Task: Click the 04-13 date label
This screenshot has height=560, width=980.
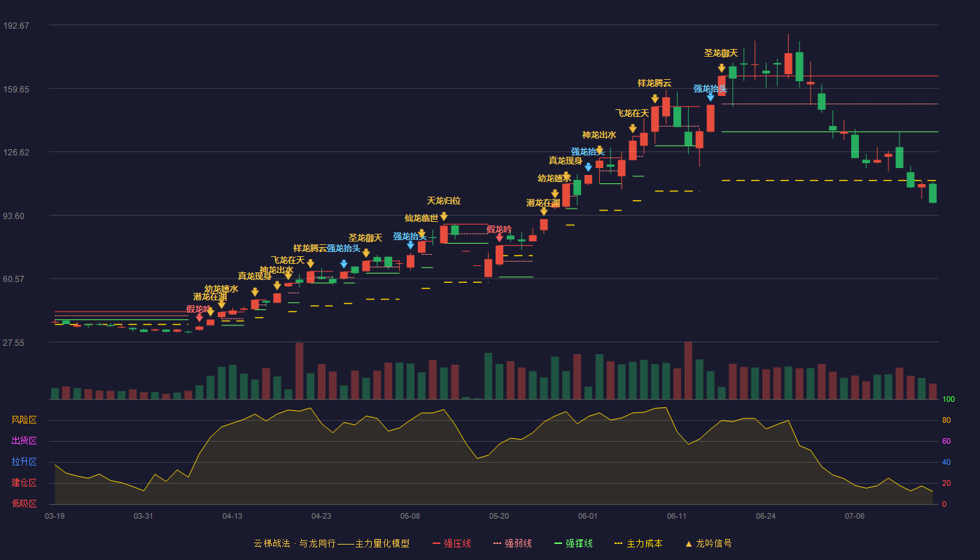Action: (232, 516)
